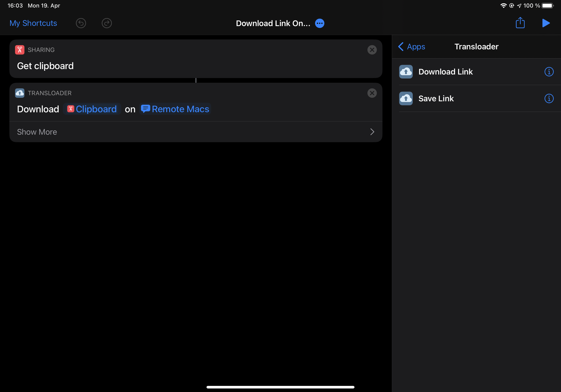Tap the redo arrow icon
The image size is (561, 392).
tap(106, 23)
